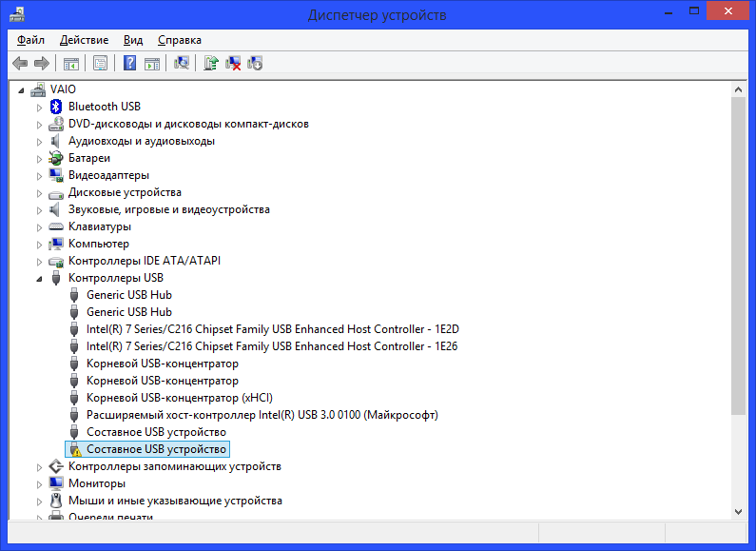This screenshot has width=756, height=551.
Task: Click the Back arrow toolbar icon
Action: [x=20, y=63]
